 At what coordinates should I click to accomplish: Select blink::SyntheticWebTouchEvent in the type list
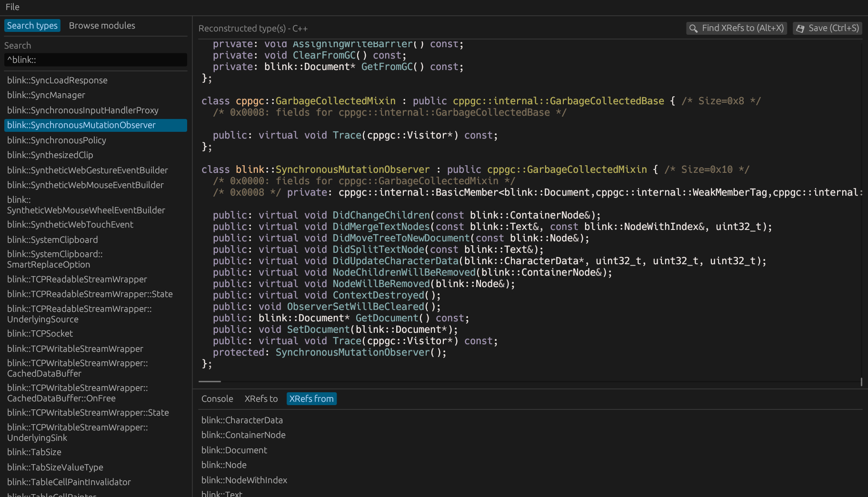pyautogui.click(x=70, y=224)
